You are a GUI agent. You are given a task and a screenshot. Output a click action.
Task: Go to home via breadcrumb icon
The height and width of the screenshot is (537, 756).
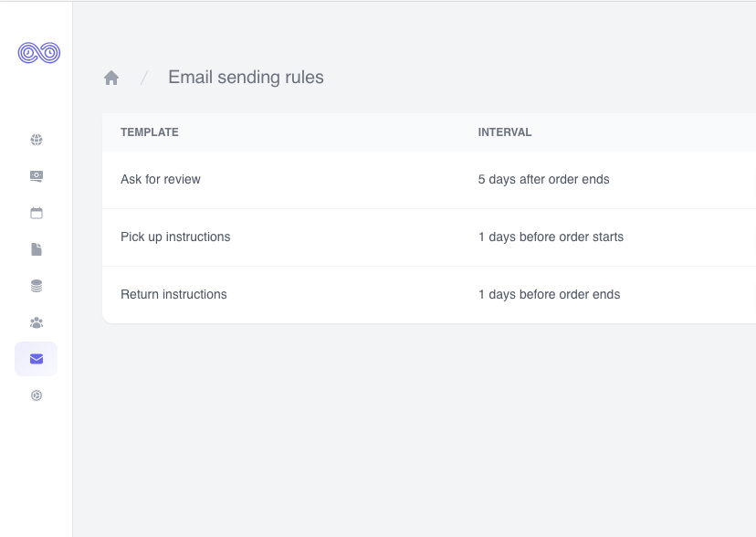[x=111, y=78]
